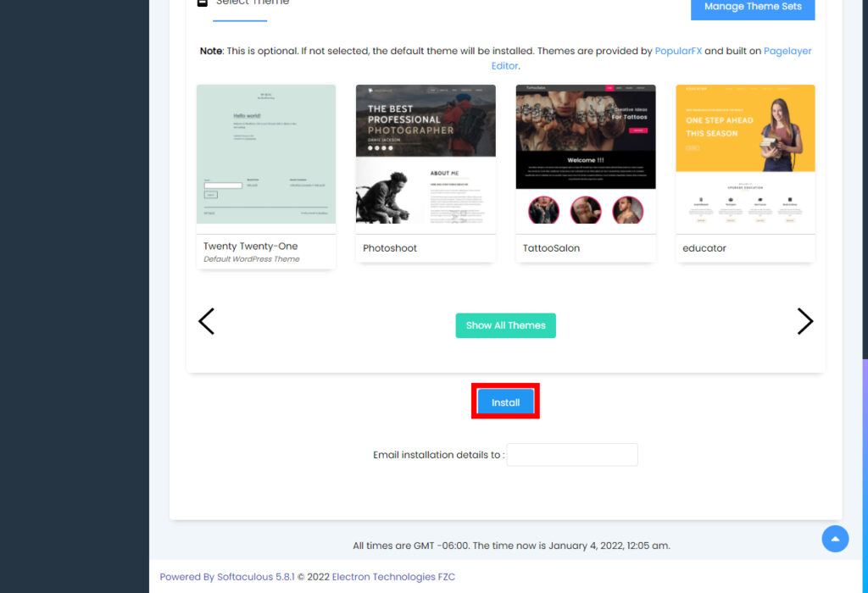
Task: Click the GMT time notice text
Action: click(x=511, y=546)
